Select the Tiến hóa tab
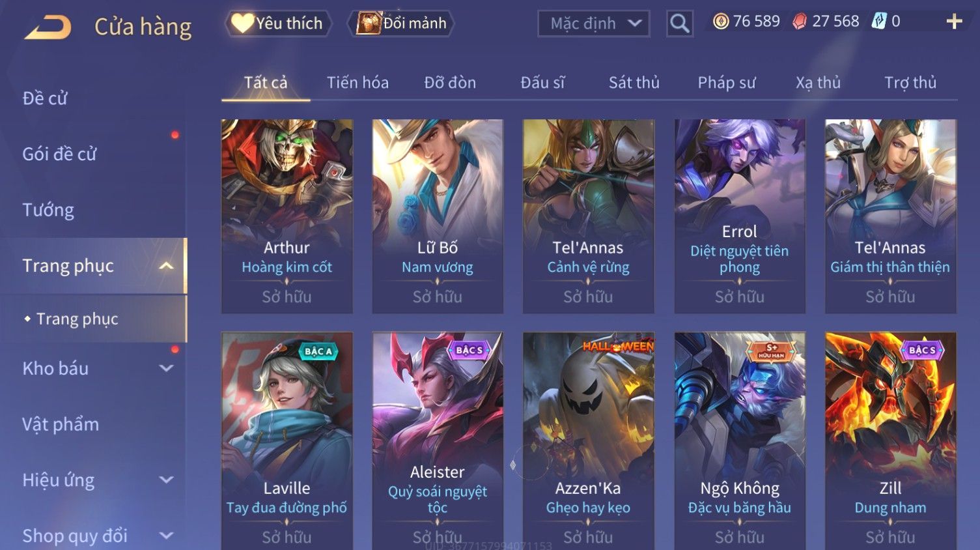 (x=357, y=83)
